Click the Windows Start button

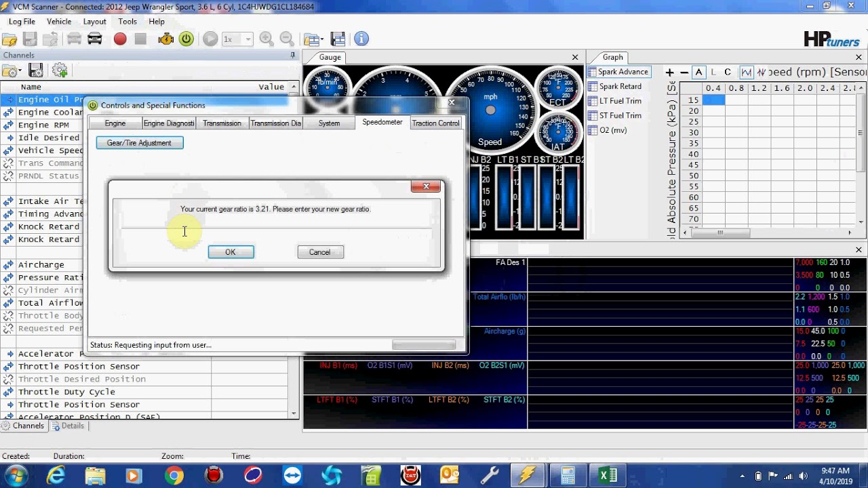pyautogui.click(x=16, y=476)
